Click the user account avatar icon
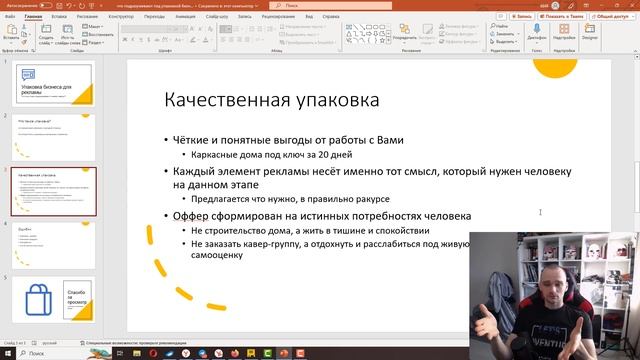 [x=555, y=6]
